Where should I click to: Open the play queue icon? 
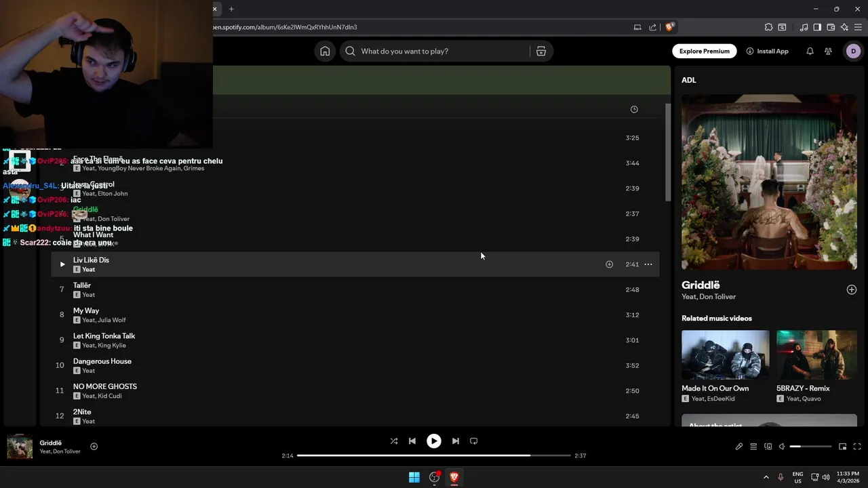(753, 447)
